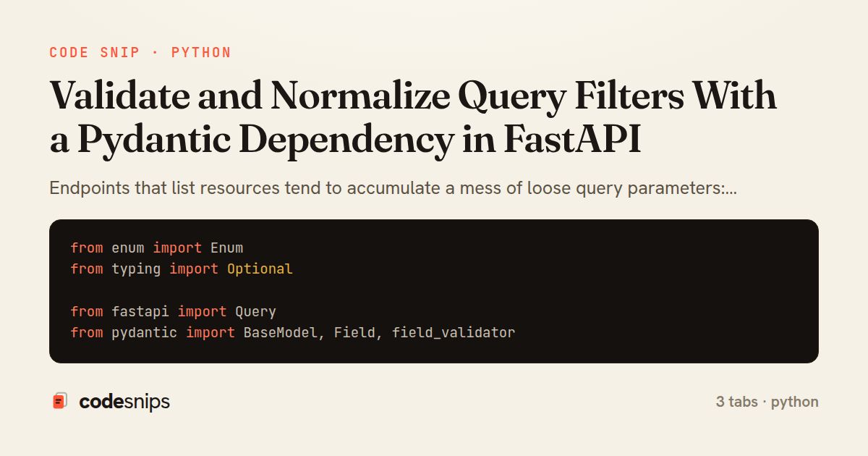Screen dimensions: 868x456
Task: Click the description starting "Endpoints that list resources"
Action: (393, 189)
